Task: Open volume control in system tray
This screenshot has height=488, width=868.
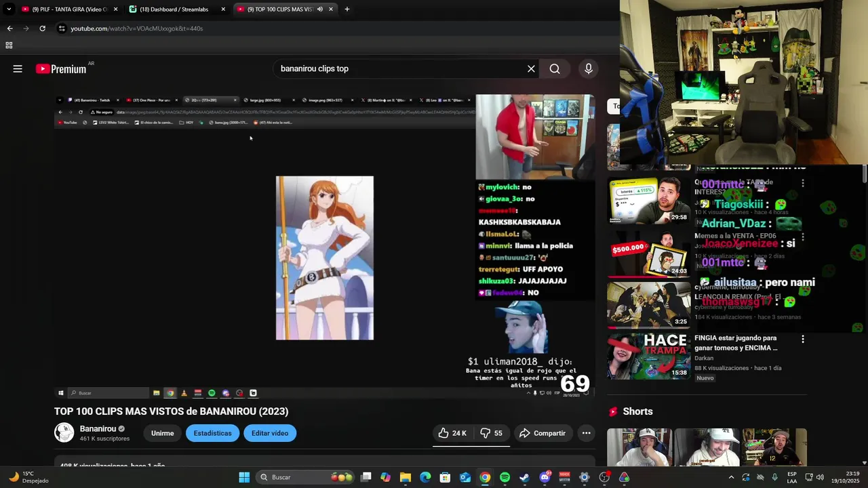Action: (x=819, y=477)
